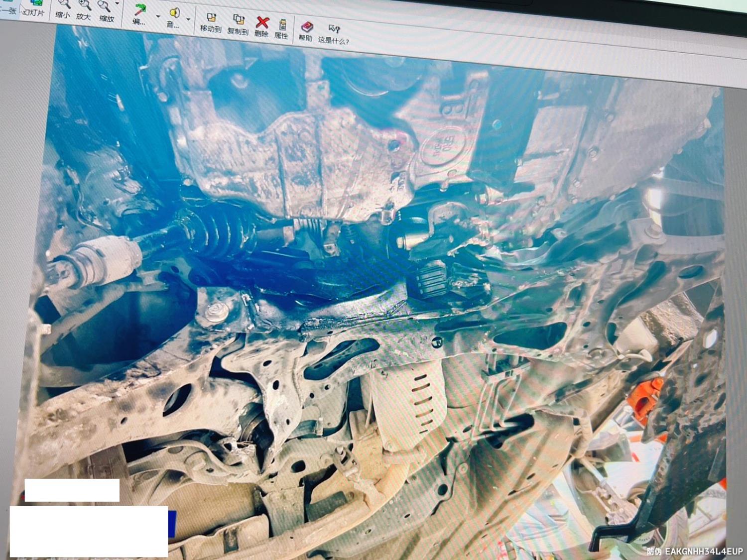This screenshot has width=747, height=560.
Task: Click the 帮助 text label
Action: pos(305,38)
